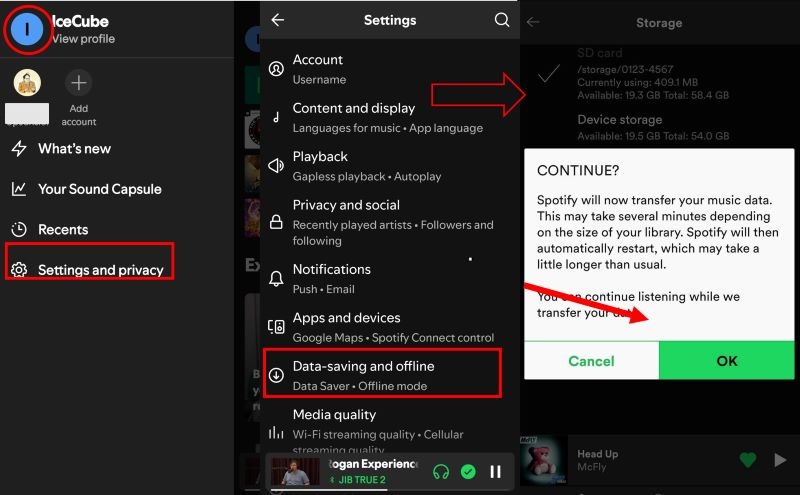Click the IceCube username text
This screenshot has height=495, width=800.
pos(80,21)
